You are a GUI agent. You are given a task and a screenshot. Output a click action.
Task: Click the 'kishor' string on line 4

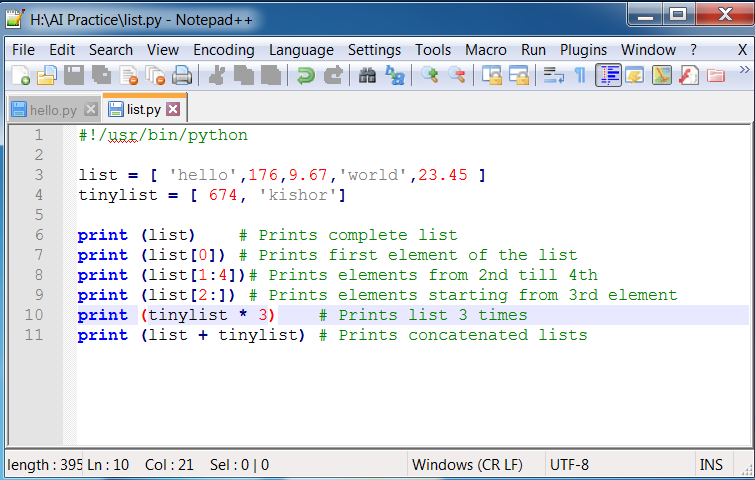[x=298, y=195]
